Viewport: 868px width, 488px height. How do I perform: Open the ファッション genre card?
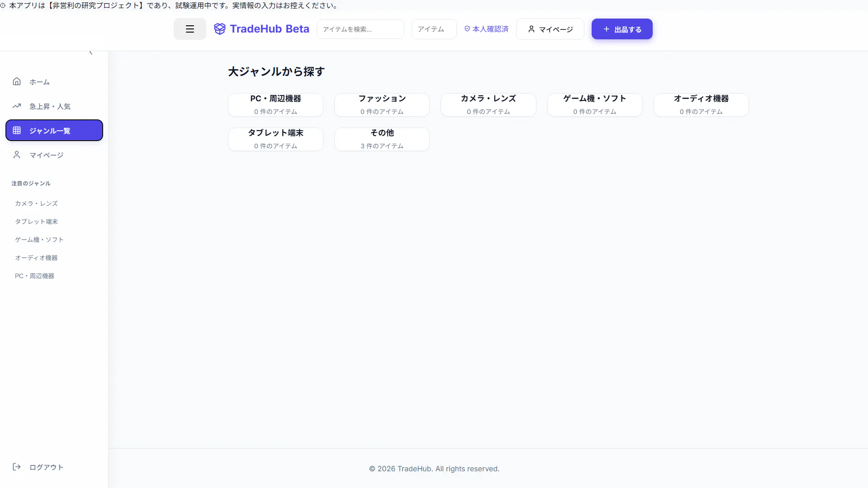(x=382, y=104)
